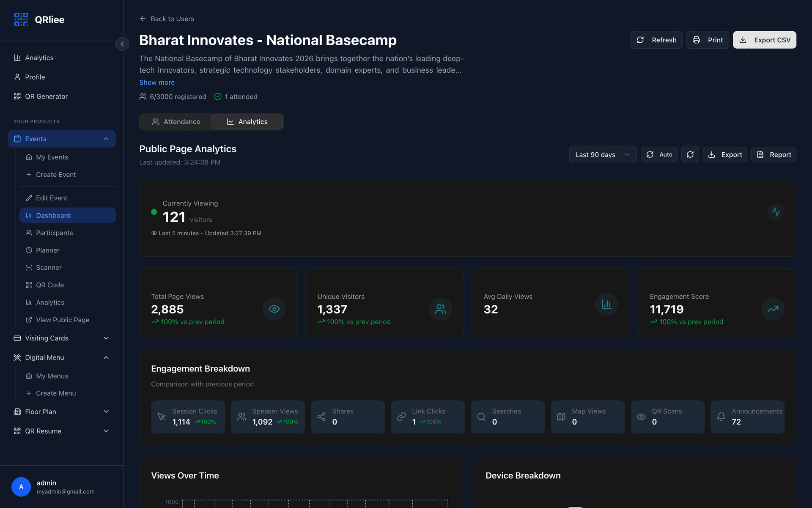Collapse the sidebar with the chevron button
The image size is (812, 508).
(x=122, y=44)
